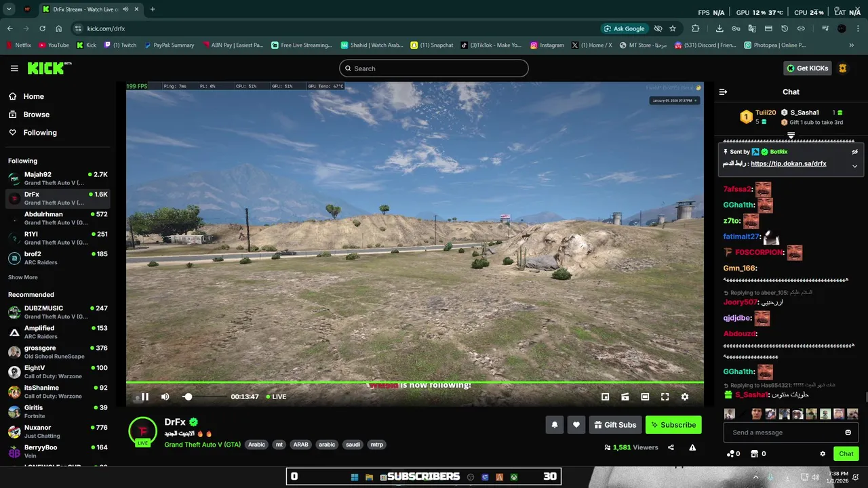Click the Kick search box
Screen dimensions: 868x488
click(x=434, y=68)
